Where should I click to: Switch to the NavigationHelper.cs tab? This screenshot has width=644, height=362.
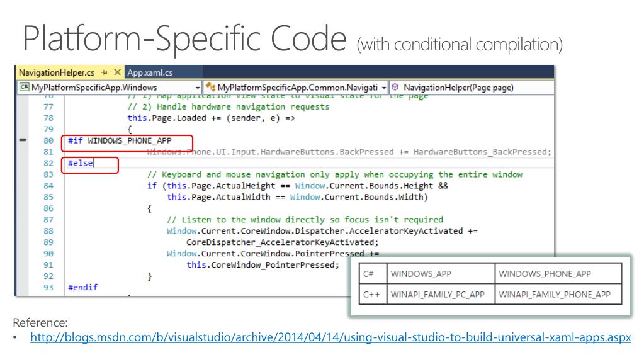click(56, 72)
